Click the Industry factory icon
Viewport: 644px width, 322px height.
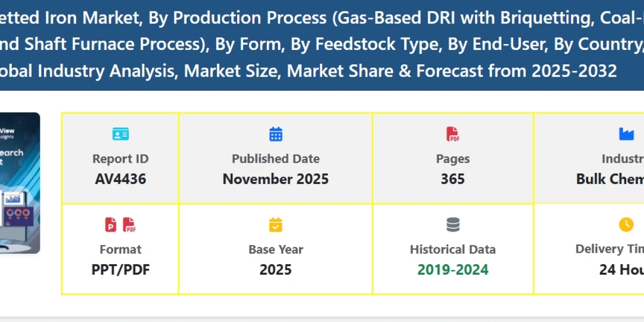[626, 134]
